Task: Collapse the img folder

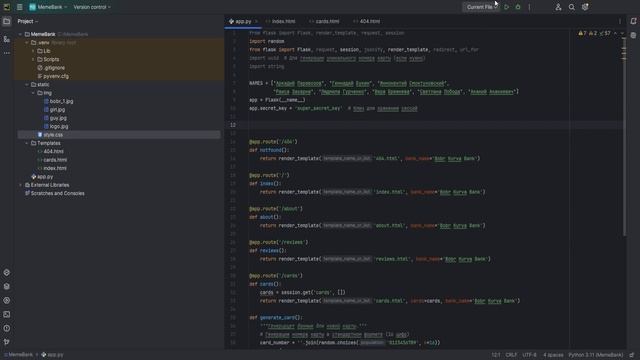Action: [x=33, y=93]
